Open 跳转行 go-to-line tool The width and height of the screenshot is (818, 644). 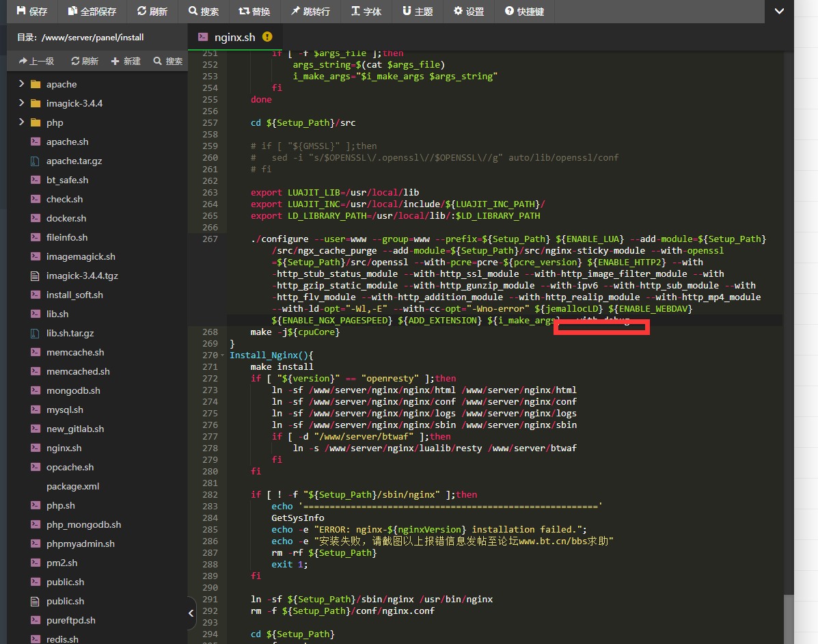click(x=310, y=11)
